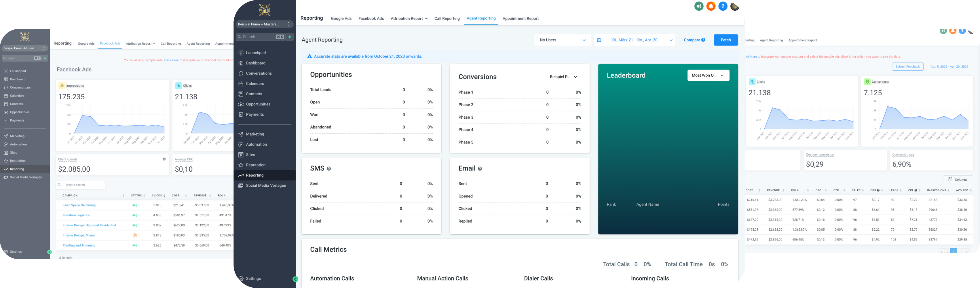
Task: Open the No Users dropdown
Action: 562,40
